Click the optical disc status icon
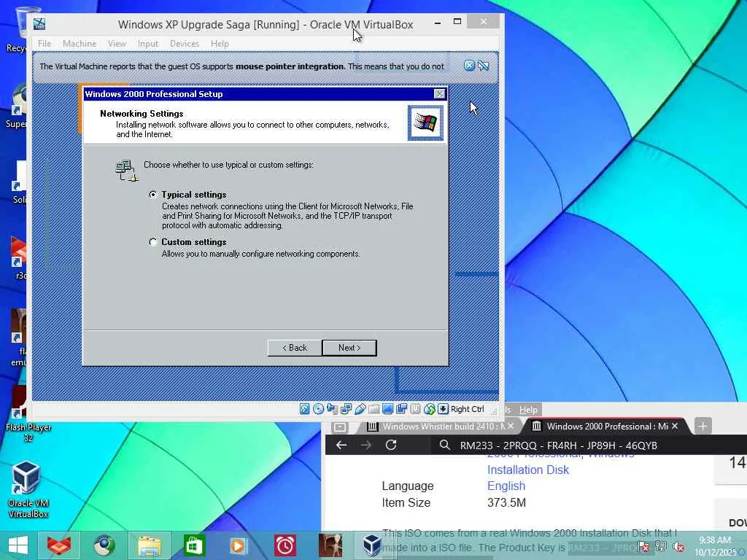The width and height of the screenshot is (747, 560). [318, 408]
